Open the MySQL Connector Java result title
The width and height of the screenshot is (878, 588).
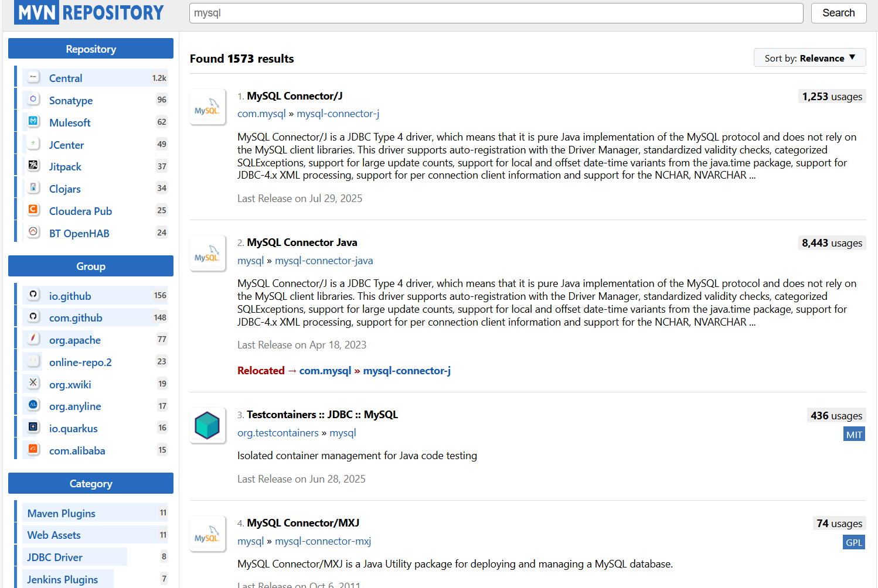(x=302, y=242)
